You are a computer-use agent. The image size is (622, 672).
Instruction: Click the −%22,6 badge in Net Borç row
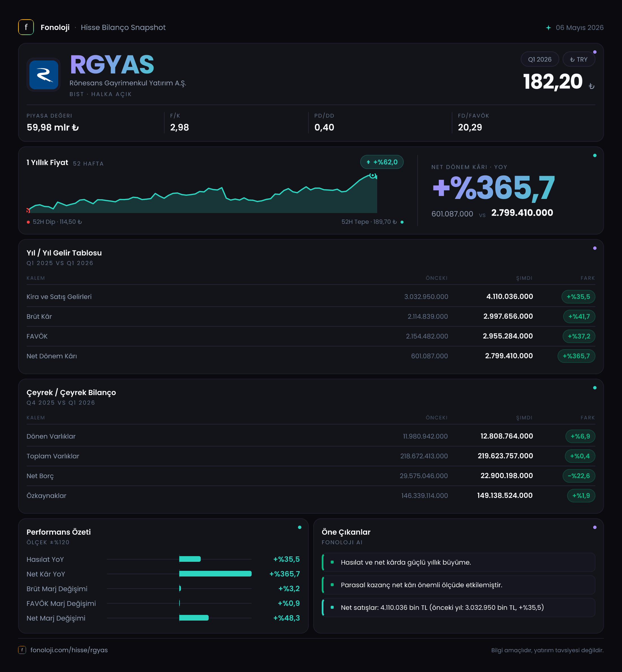(579, 476)
